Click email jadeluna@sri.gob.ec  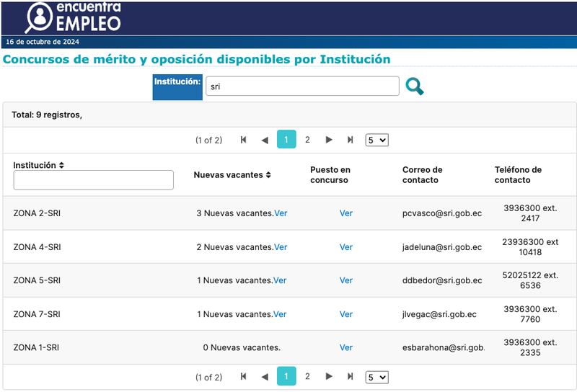[442, 247]
